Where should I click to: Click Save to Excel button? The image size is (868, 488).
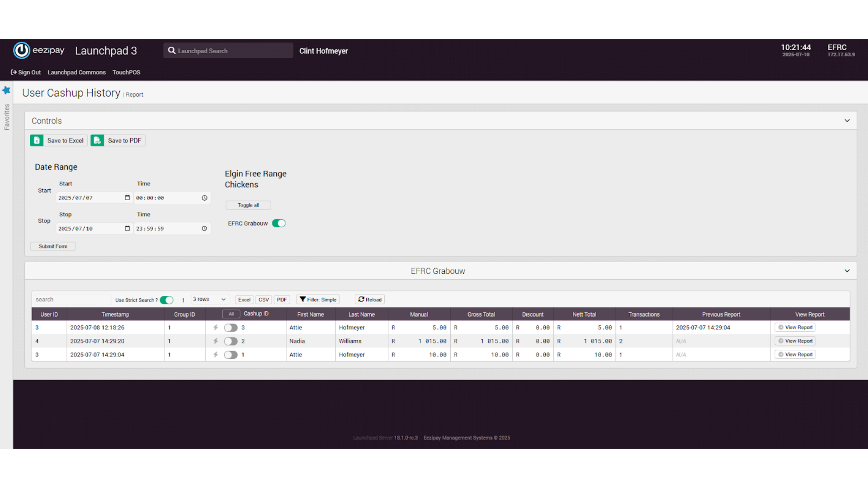tap(59, 141)
